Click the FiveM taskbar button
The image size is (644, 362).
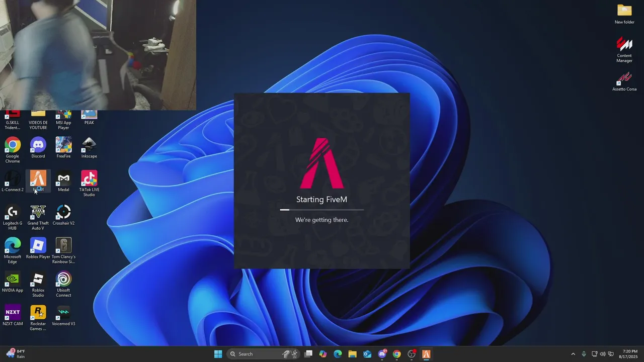(x=426, y=354)
